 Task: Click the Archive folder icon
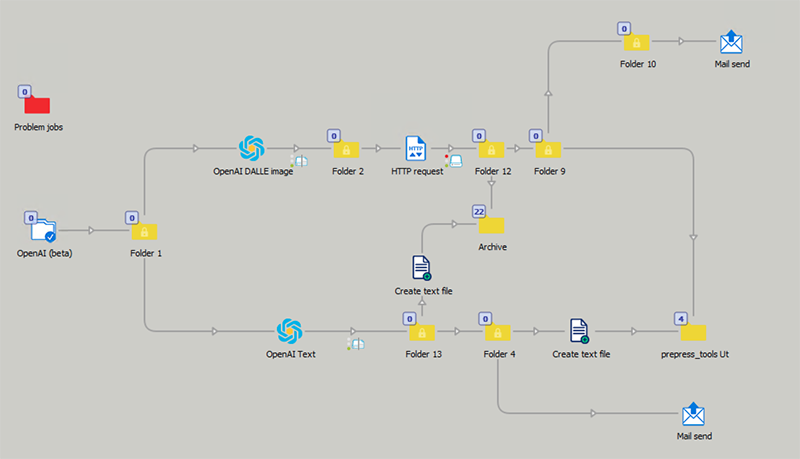(x=491, y=225)
